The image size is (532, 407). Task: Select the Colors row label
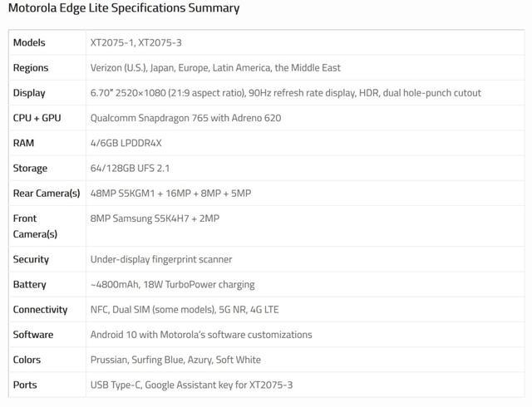tap(27, 360)
